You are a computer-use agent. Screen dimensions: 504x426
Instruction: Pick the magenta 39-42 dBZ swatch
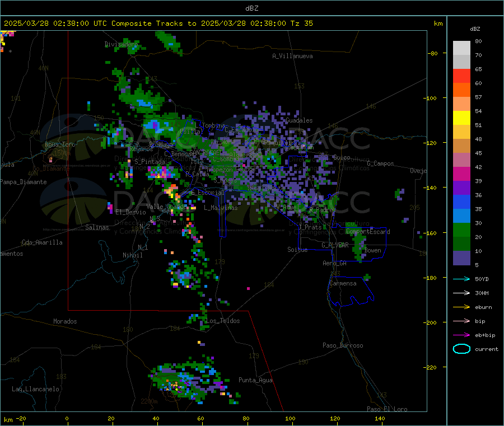point(461,174)
